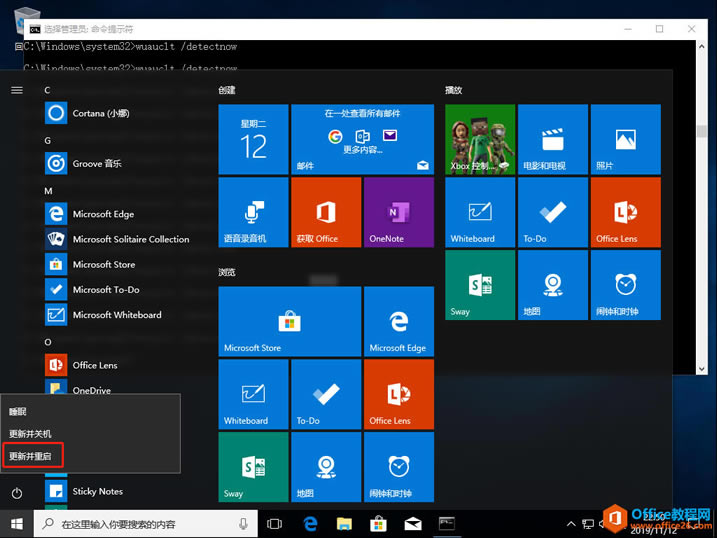Jump to letter O app index header
717x538 pixels.
(48, 342)
